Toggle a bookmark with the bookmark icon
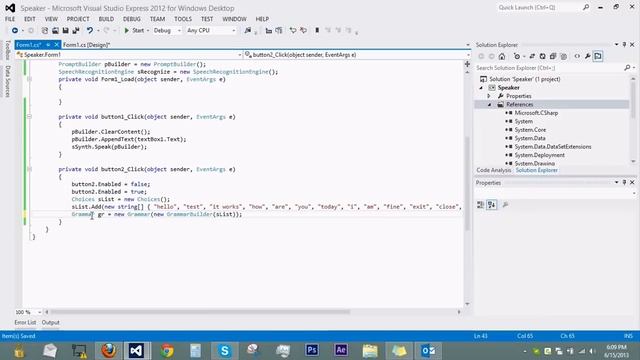 (317, 31)
